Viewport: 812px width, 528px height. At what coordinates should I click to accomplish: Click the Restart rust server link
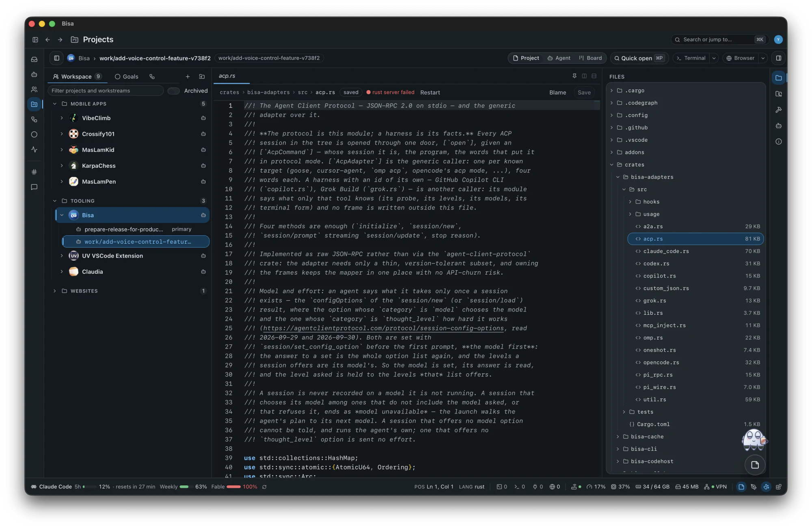pyautogui.click(x=430, y=93)
